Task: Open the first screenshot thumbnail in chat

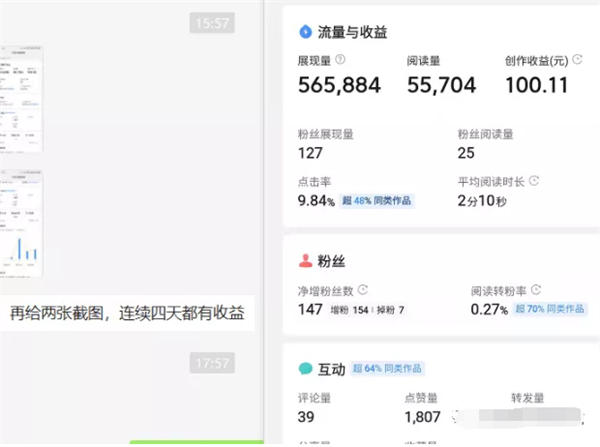Action: tap(21, 99)
